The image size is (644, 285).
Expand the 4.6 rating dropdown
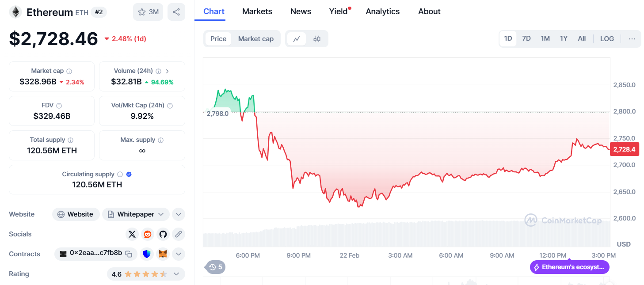(176, 274)
